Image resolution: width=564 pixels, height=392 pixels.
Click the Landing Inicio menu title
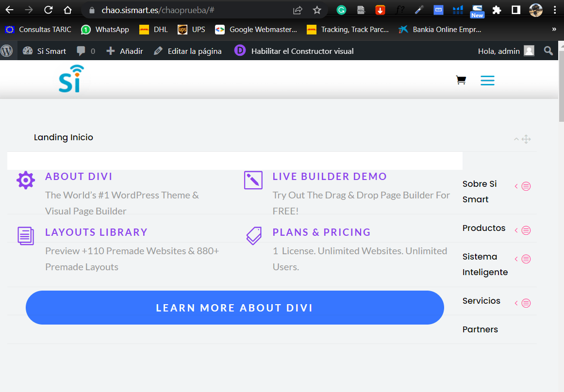point(63,137)
